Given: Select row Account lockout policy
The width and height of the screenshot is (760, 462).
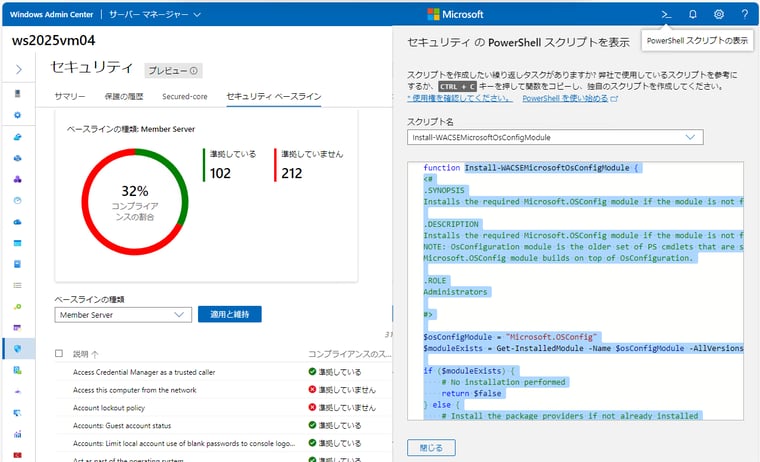Looking at the screenshot, I should tap(223, 408).
